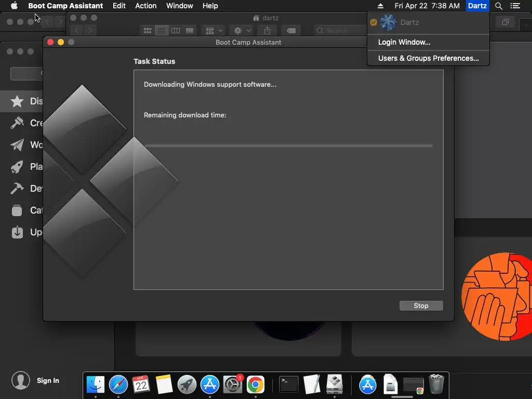Click the eject icon in menu bar
532x399 pixels.
[x=380, y=6]
